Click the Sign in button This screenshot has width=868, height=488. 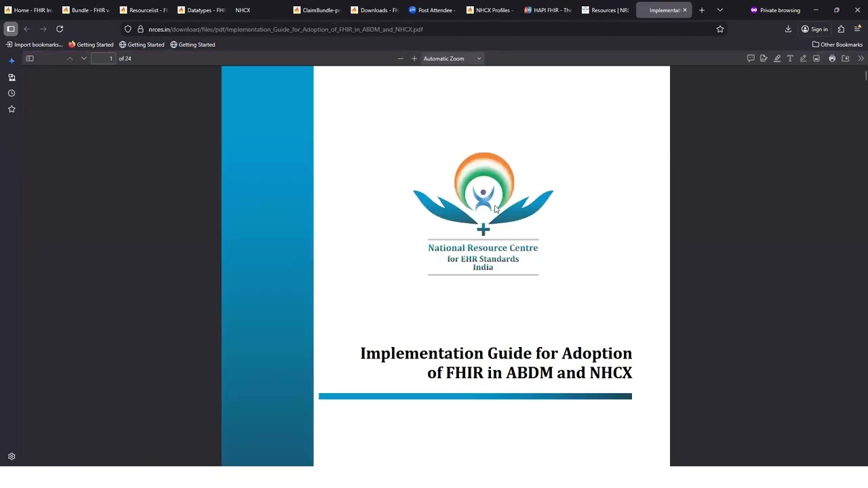coord(814,29)
